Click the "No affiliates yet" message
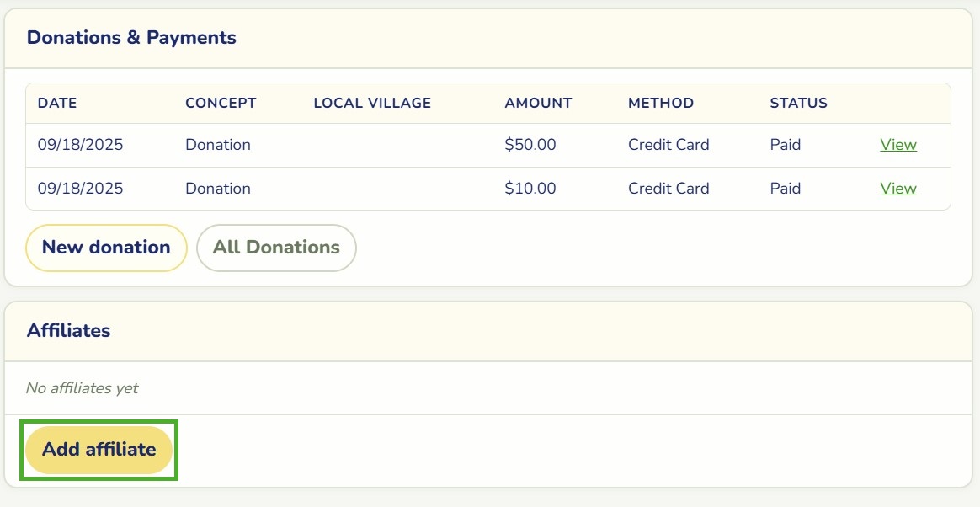The height and width of the screenshot is (507, 980). tap(82, 388)
